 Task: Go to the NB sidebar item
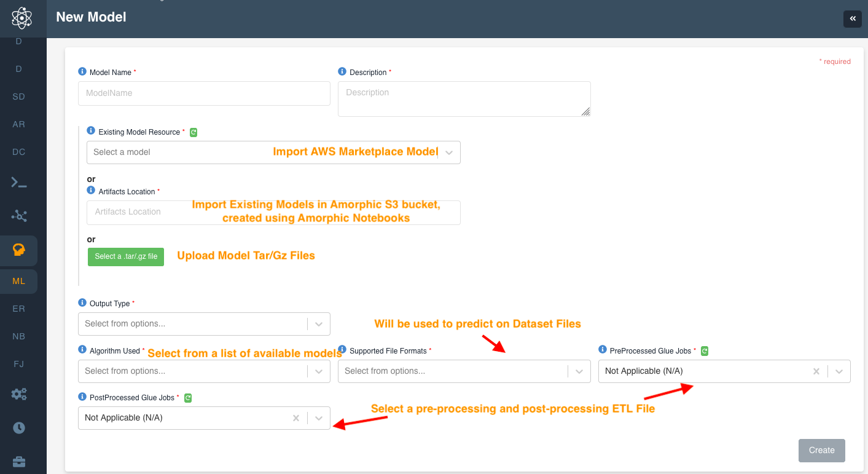click(x=19, y=336)
